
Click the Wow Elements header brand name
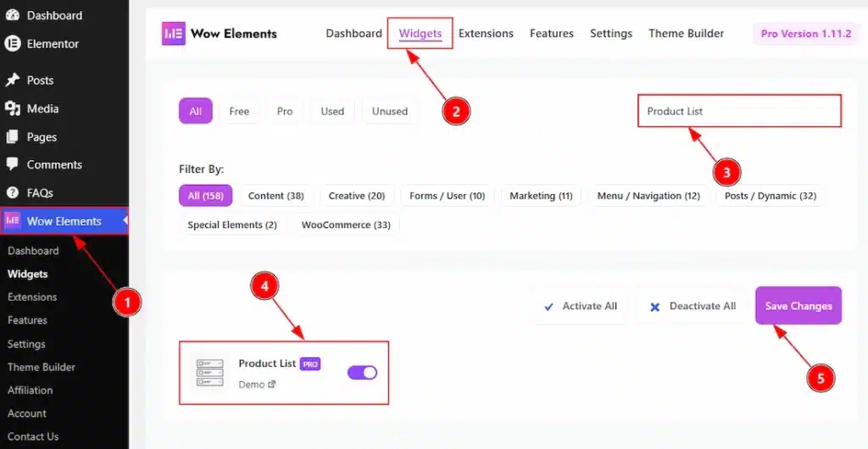pos(234,34)
